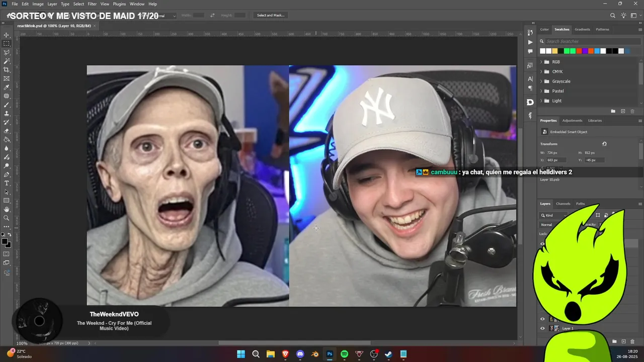Viewport: 644px width, 362px height.
Task: Switch foreground and background colors
Action: coord(10,235)
